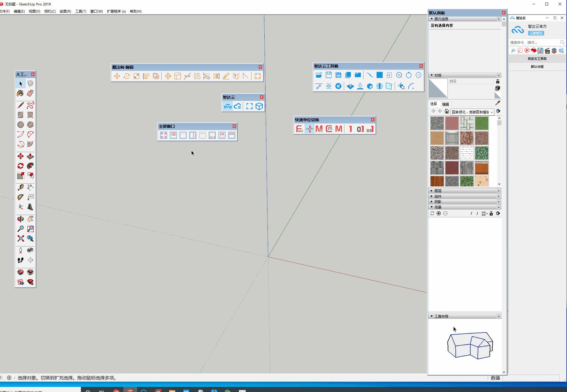Click the Feet unit switch icon
The height and width of the screenshot is (392, 567).
pyautogui.click(x=299, y=129)
